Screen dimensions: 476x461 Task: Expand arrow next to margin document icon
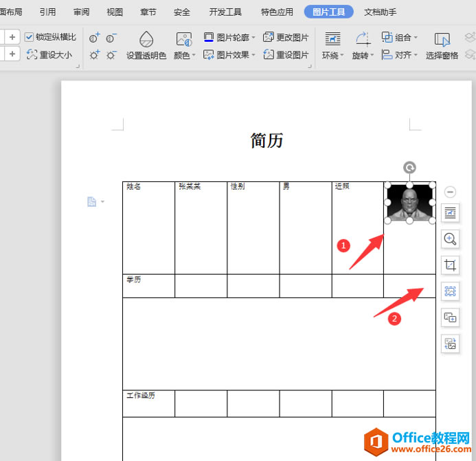coord(102,201)
